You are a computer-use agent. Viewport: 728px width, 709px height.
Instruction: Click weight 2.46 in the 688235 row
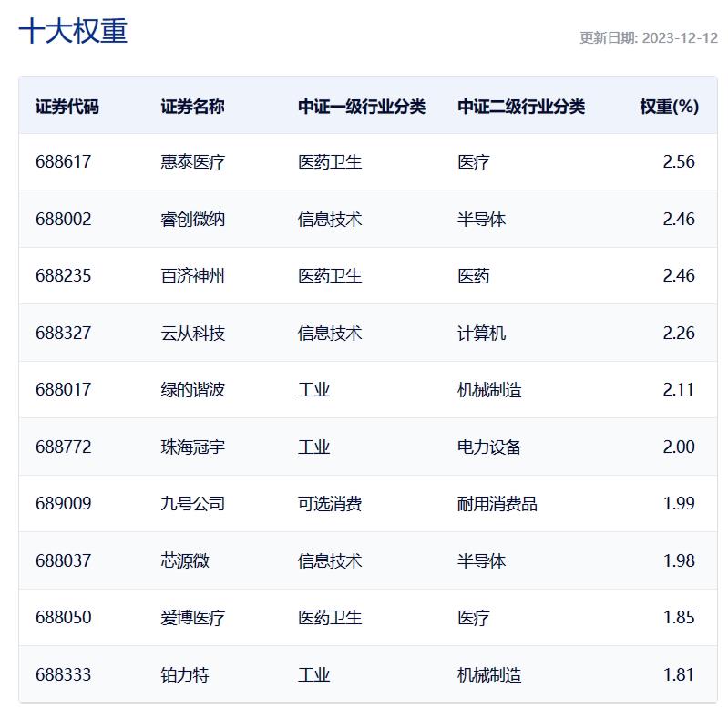[679, 276]
